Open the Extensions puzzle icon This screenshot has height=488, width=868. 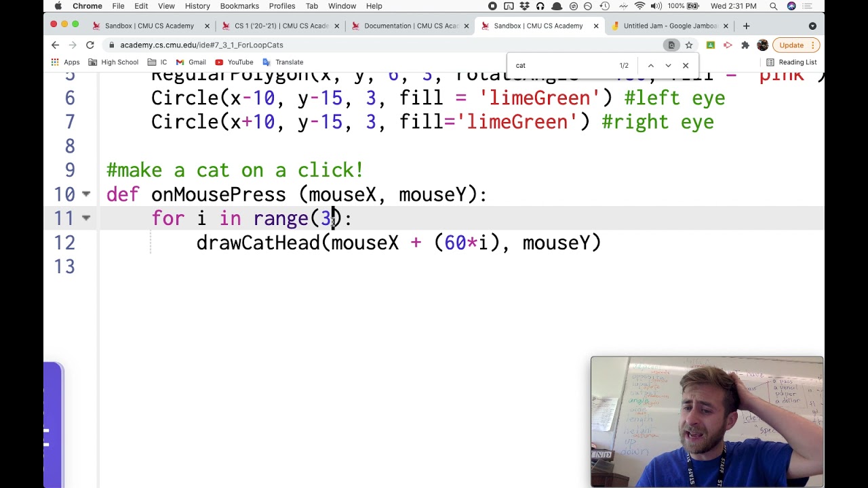745,45
